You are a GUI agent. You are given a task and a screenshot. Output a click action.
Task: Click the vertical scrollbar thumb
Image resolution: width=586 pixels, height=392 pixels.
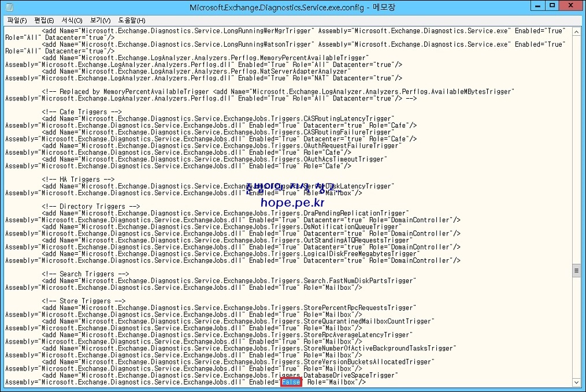(576, 271)
